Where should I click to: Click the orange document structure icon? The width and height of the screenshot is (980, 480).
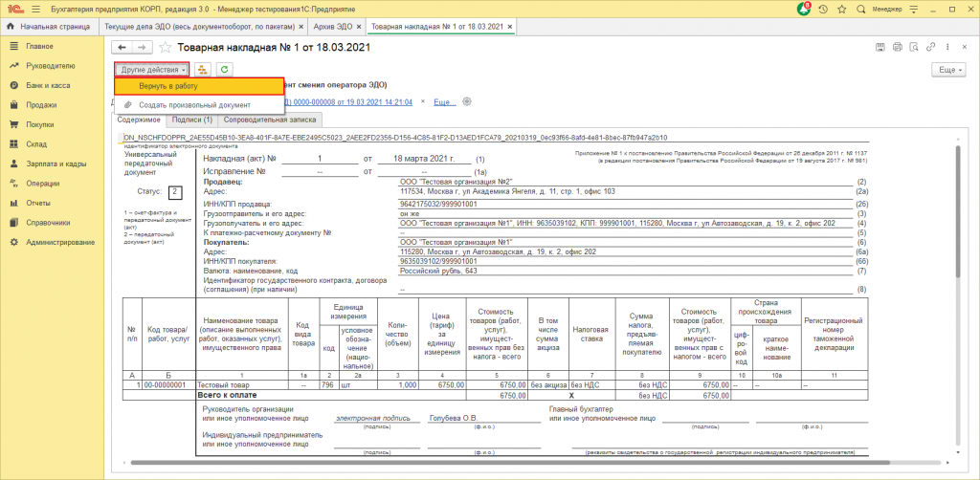tap(202, 69)
